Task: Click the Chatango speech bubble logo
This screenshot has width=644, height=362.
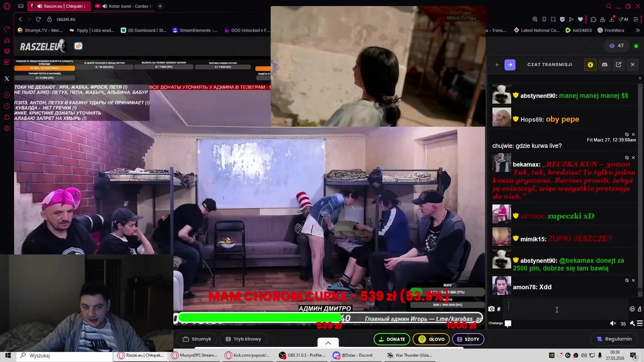Action: point(508,323)
